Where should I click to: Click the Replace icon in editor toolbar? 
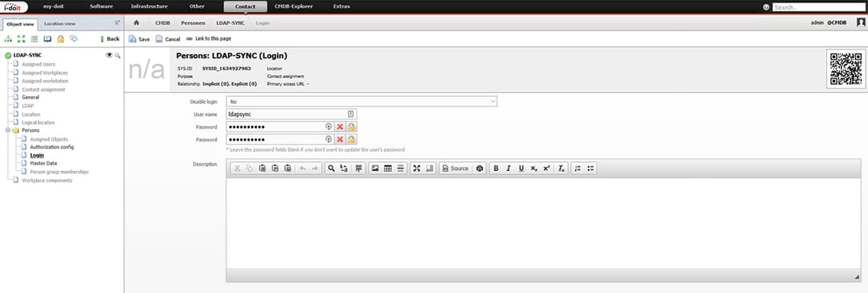(344, 169)
